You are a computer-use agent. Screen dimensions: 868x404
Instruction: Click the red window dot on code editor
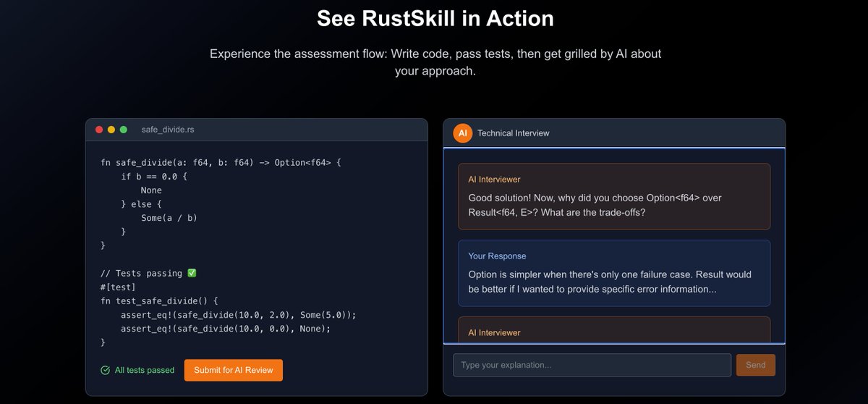coord(99,130)
